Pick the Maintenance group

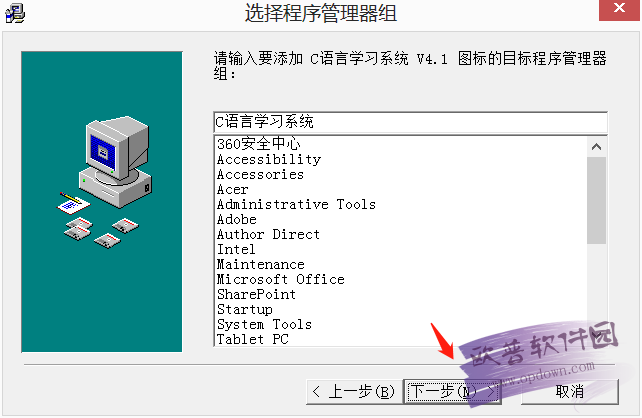pos(261,264)
